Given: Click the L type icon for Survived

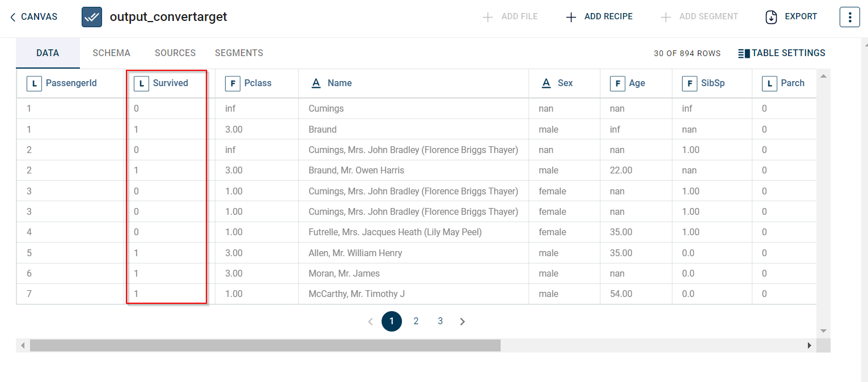Looking at the screenshot, I should [141, 83].
